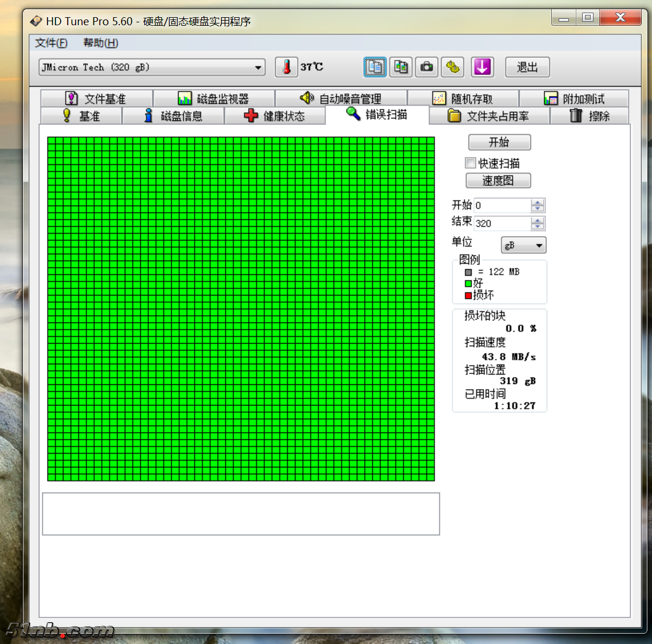
Task: Click the 结束 input field showing 320
Action: [x=501, y=223]
